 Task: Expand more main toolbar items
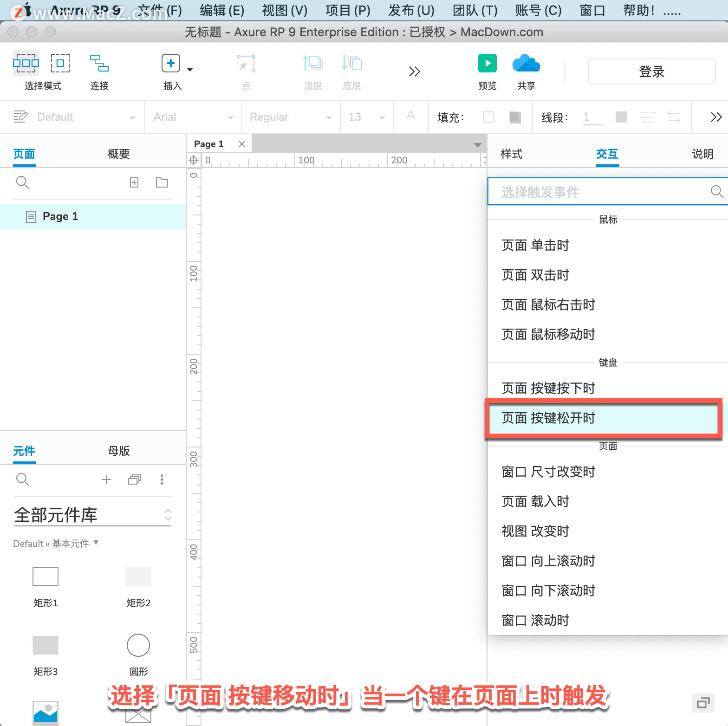(x=414, y=71)
